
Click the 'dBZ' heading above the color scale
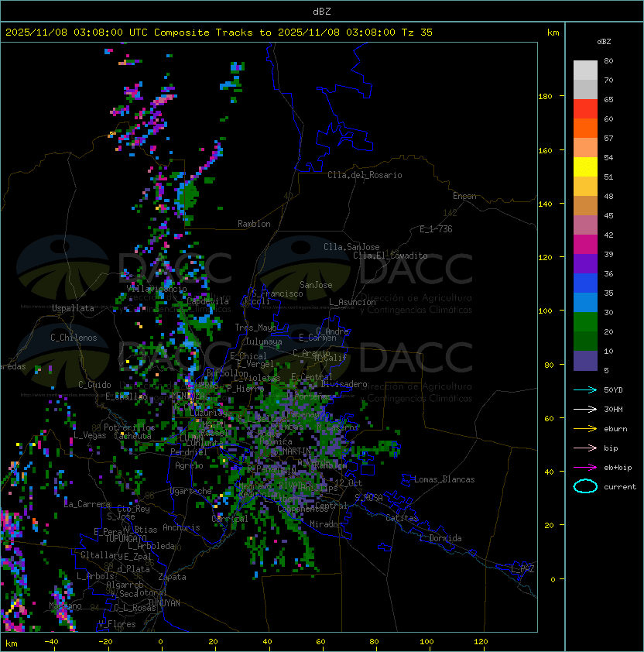pos(604,42)
